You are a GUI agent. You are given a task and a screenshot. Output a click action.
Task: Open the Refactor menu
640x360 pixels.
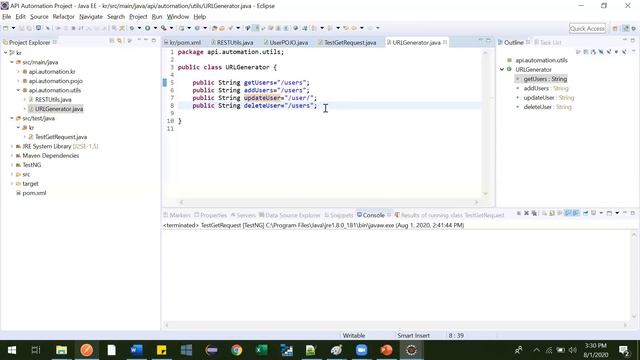click(63, 17)
